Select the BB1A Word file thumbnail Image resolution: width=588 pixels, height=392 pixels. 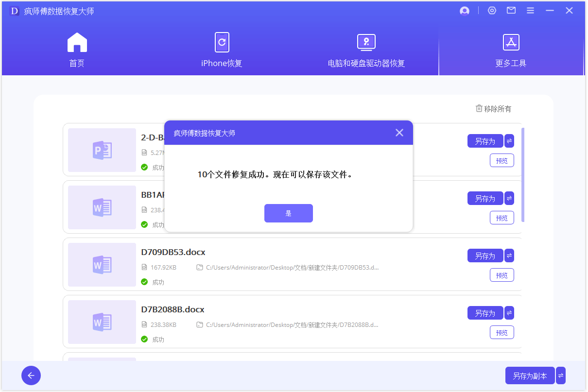coord(102,207)
